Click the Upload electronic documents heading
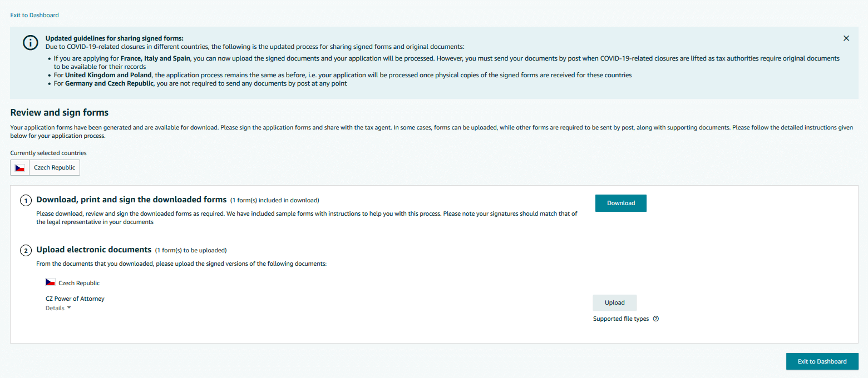Screen dimensions: 868x378 [94, 250]
